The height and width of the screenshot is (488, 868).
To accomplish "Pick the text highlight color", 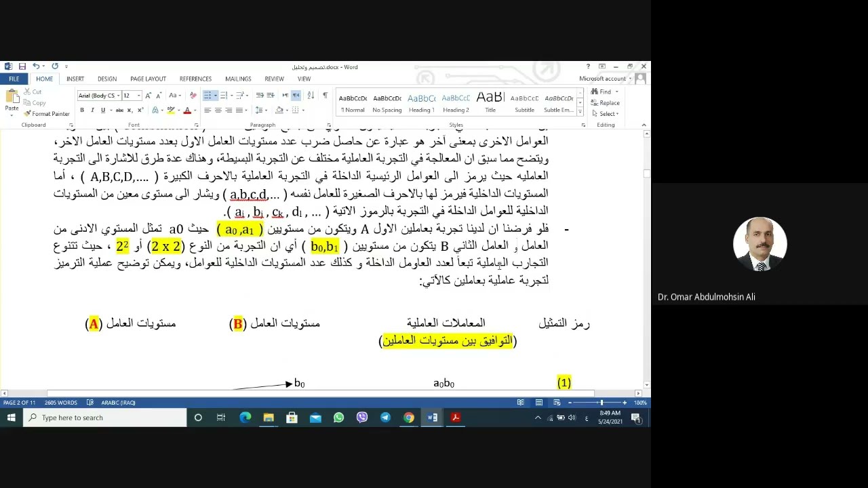I will [x=172, y=110].
